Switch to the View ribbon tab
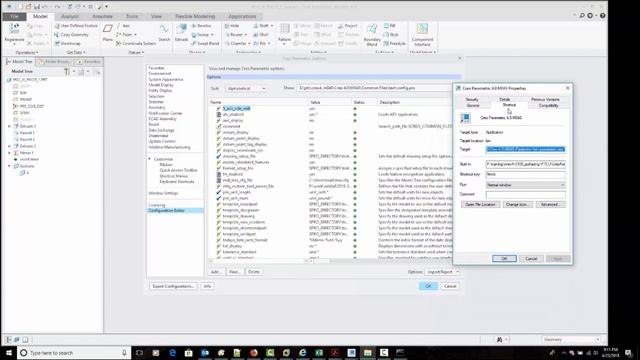The image size is (640, 360). (156, 16)
